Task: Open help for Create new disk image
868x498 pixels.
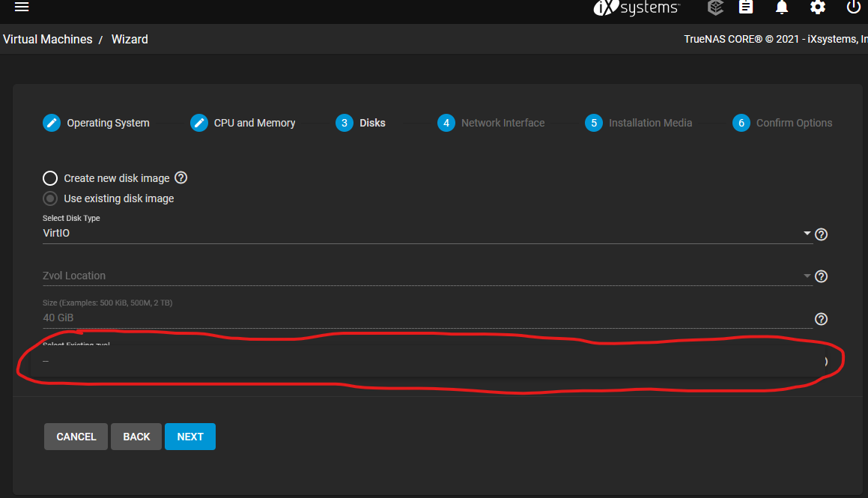Action: pos(181,177)
